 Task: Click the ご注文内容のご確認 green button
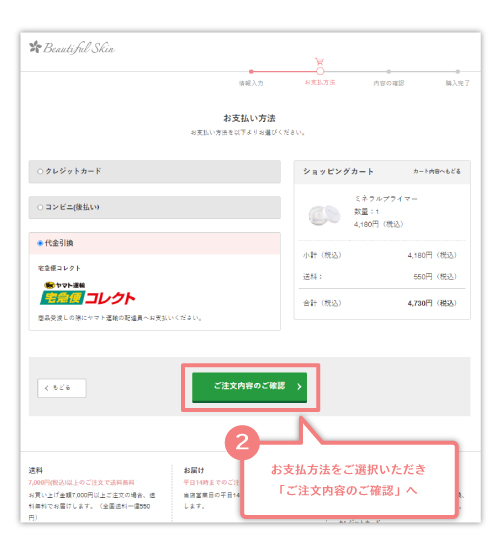249,387
